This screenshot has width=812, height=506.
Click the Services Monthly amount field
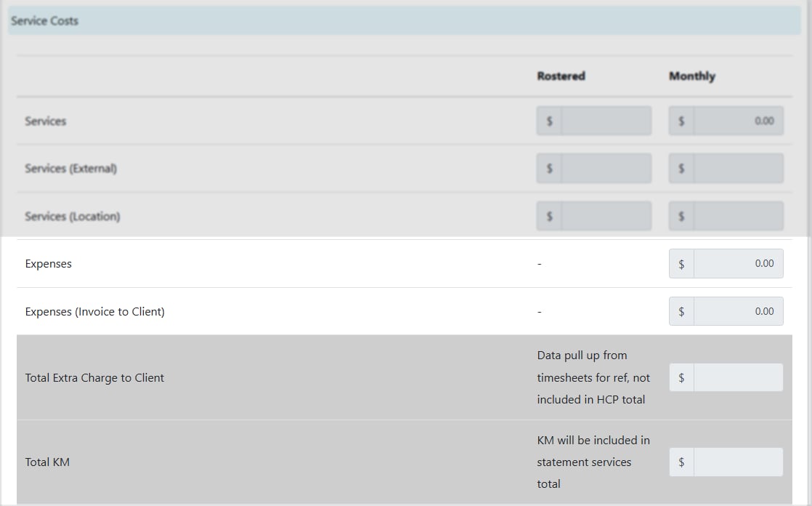pos(739,121)
